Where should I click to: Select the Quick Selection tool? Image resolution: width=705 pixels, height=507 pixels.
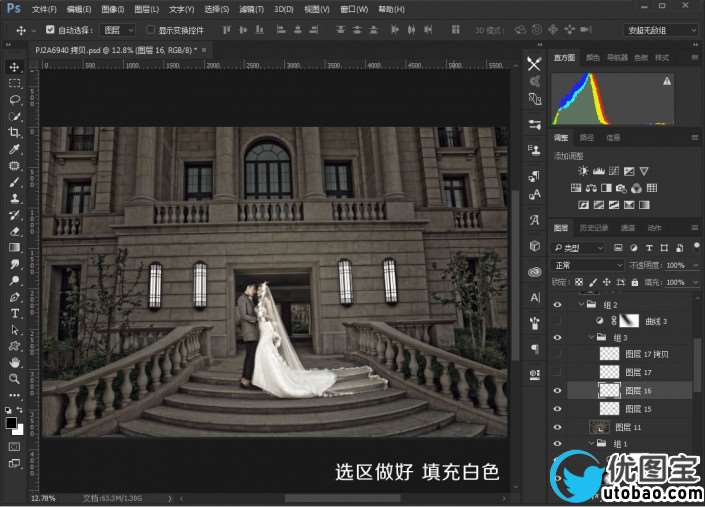[x=14, y=116]
